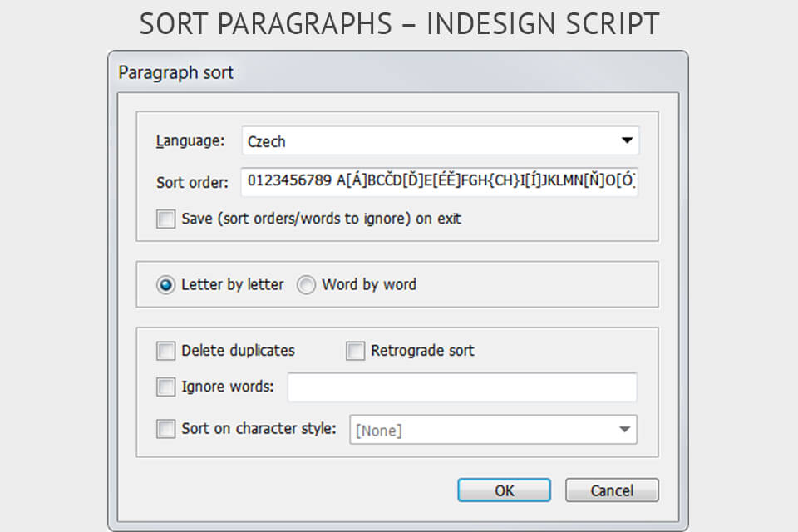Expand the Sort on character style dropdown
Viewport: 798px width, 532px height.
coord(494,429)
